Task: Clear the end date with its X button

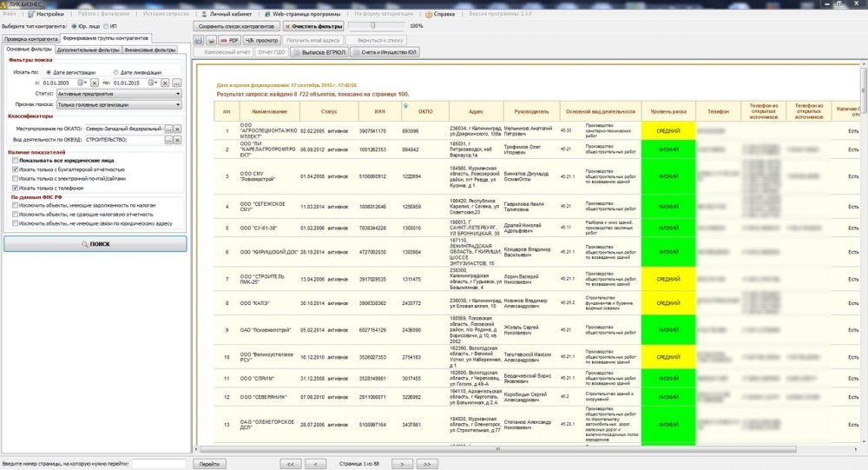Action: [165, 83]
